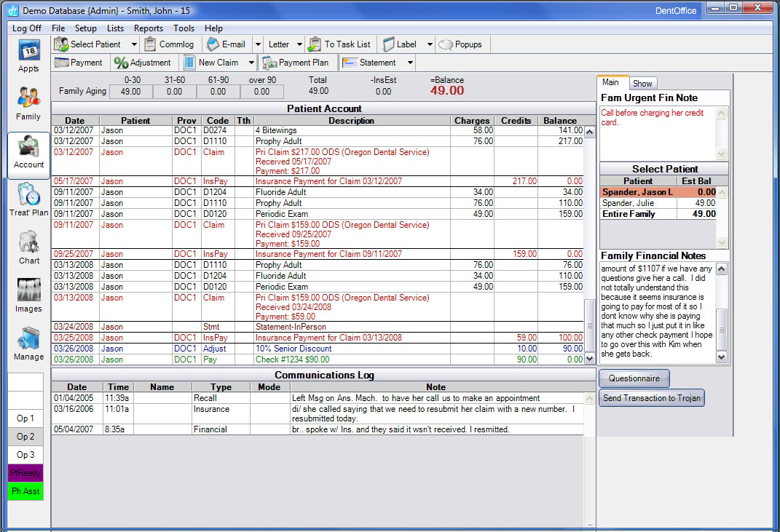The image size is (780, 532).
Task: Expand the Select Patient dropdown arrow
Action: click(x=134, y=44)
